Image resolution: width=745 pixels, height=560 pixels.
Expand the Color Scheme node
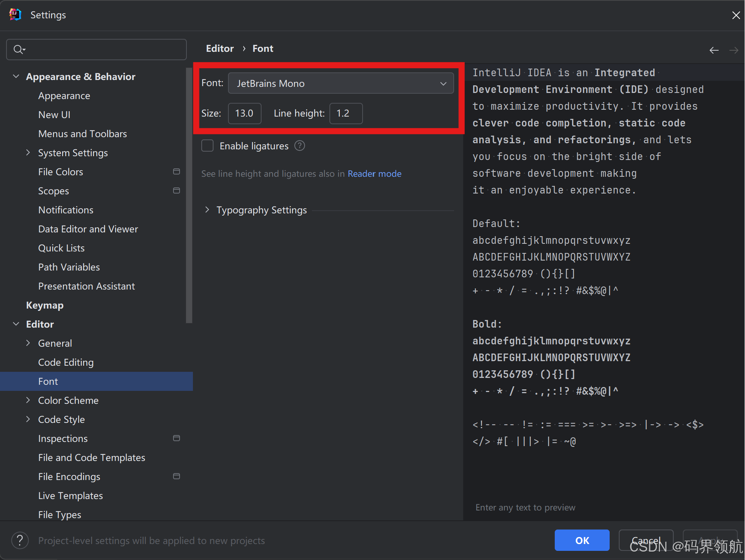(x=28, y=400)
